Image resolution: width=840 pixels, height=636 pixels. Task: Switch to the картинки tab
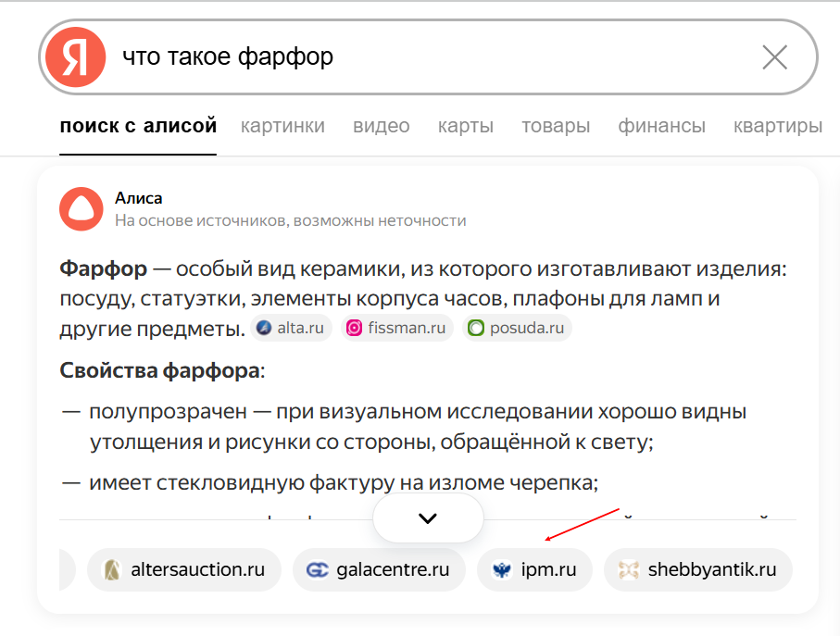point(282,126)
